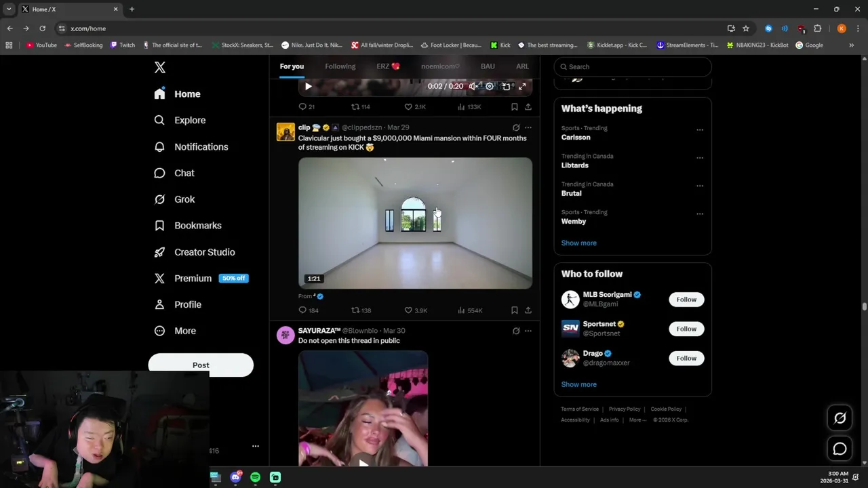Open account switcher dots near Post button
This screenshot has width=868, height=488.
(256, 446)
